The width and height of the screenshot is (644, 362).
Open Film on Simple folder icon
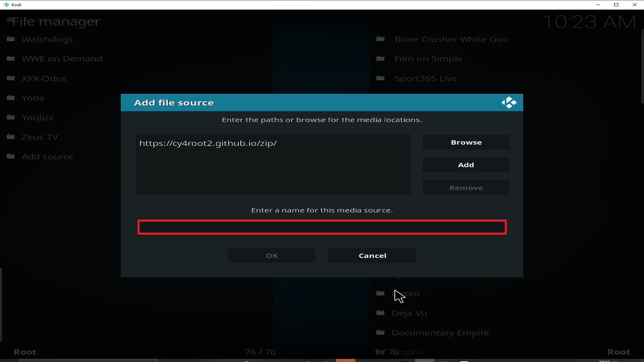coord(380,58)
